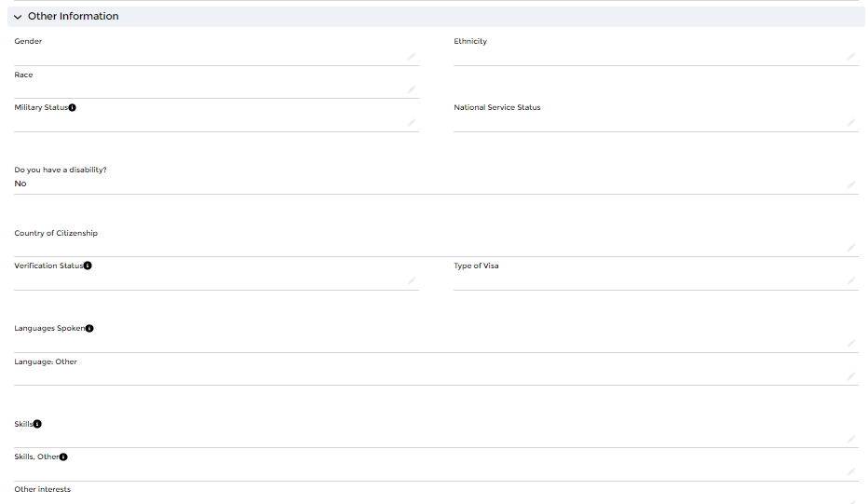Click the Race label

click(23, 75)
